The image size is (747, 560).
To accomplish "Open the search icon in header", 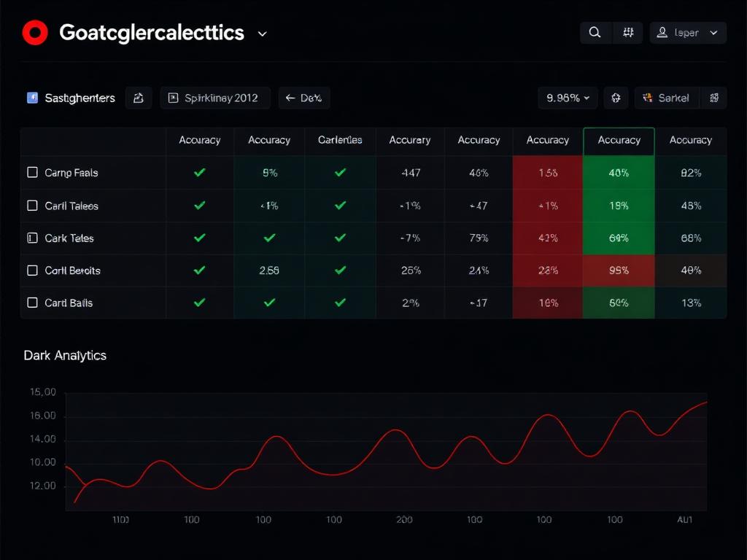I will (x=595, y=32).
